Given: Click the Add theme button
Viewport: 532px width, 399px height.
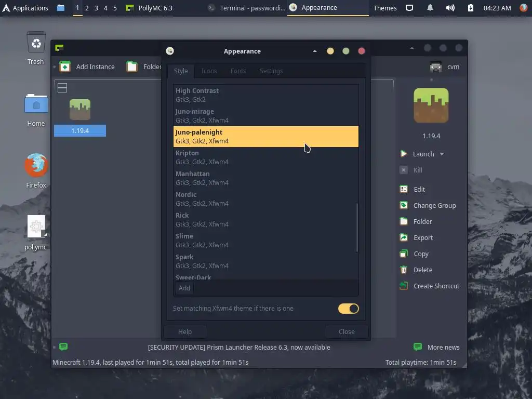Looking at the screenshot, I should 184,288.
